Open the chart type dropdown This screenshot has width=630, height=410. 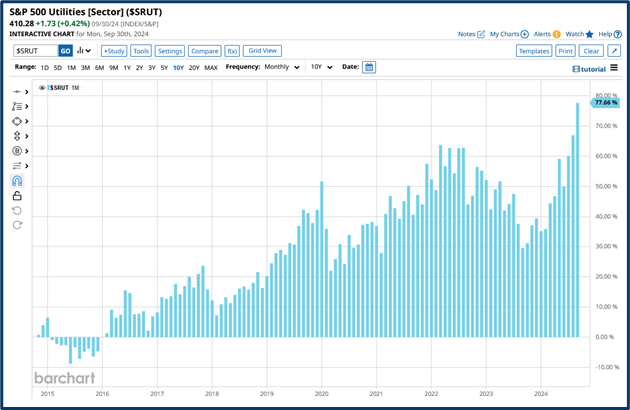84,50
